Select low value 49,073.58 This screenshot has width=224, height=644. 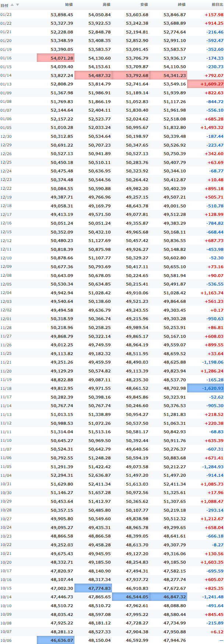[137, 466]
